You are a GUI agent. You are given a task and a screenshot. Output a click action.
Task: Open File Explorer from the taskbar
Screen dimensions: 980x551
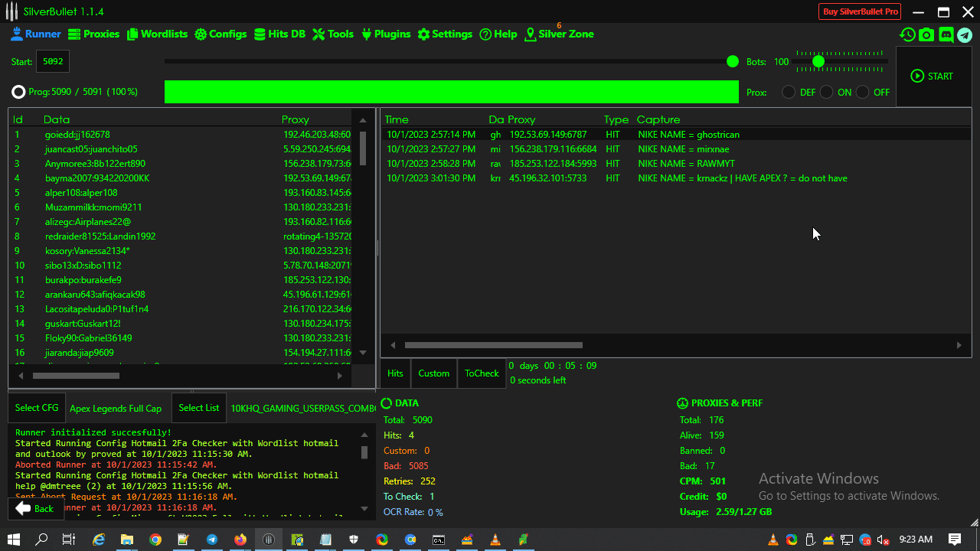(x=126, y=540)
